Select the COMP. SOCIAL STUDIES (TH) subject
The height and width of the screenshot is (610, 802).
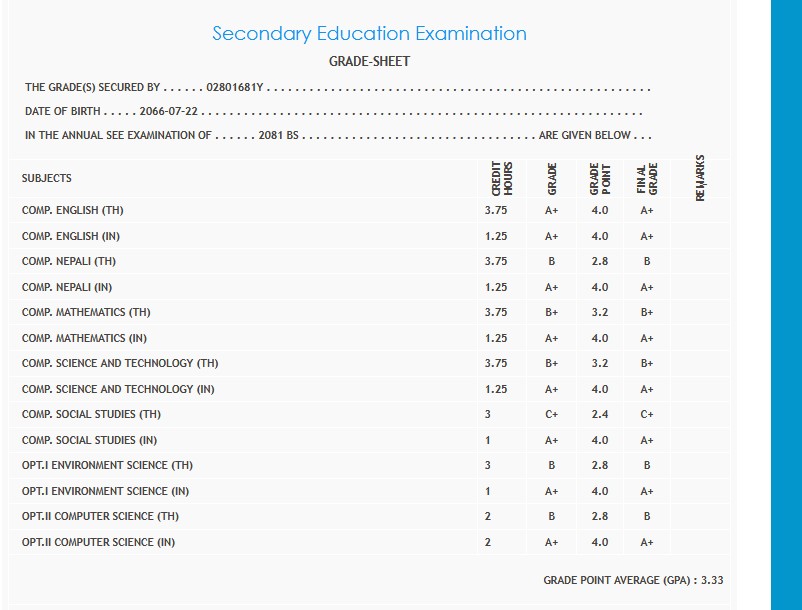[91, 415]
